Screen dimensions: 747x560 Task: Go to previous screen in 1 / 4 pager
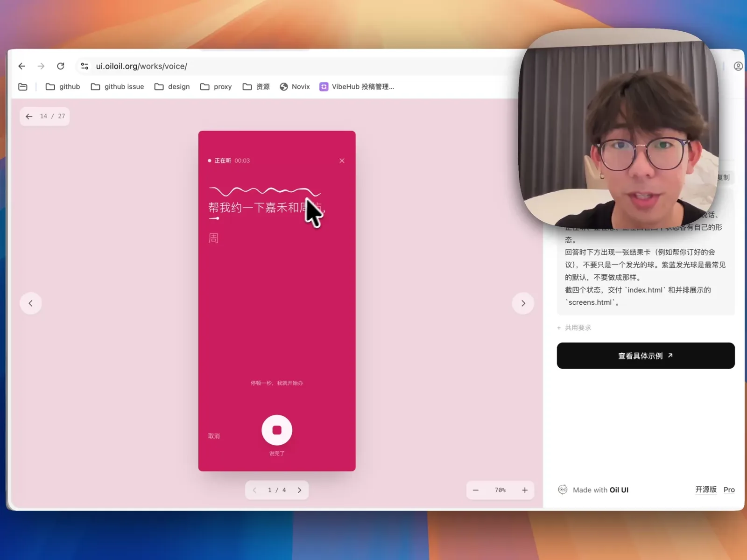254,490
